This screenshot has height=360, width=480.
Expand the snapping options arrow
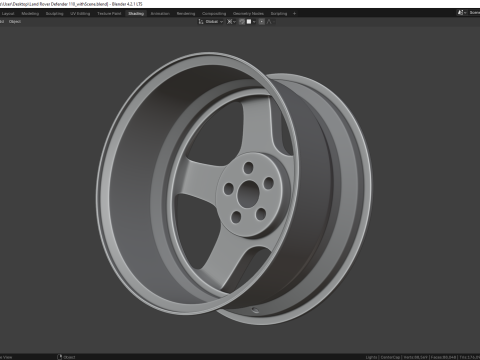pos(254,22)
